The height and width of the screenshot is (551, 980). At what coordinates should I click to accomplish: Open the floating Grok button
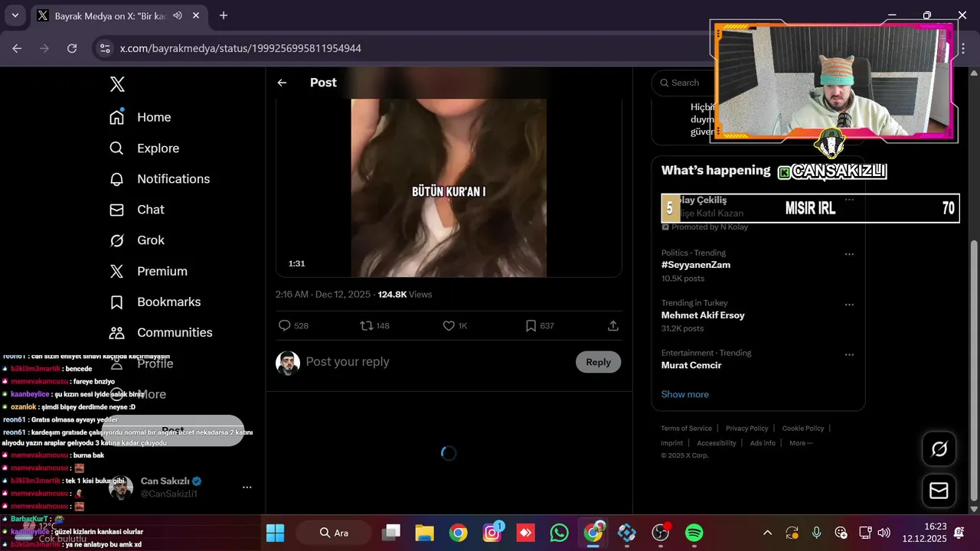click(x=939, y=449)
